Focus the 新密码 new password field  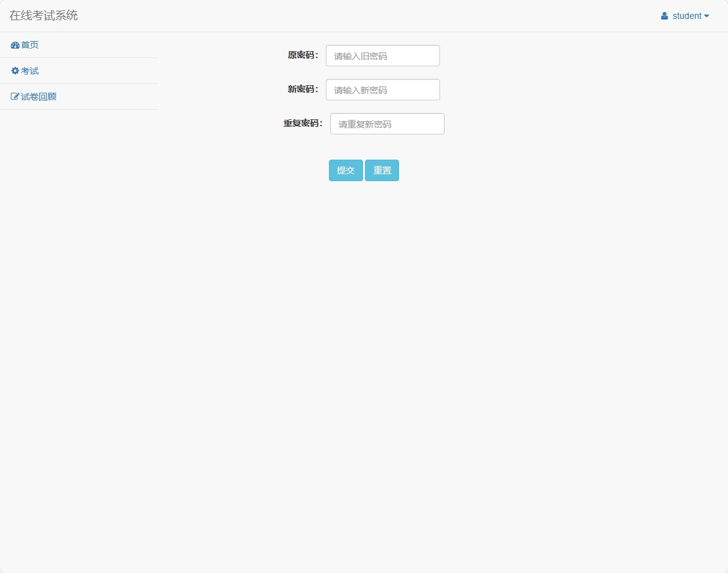point(383,90)
